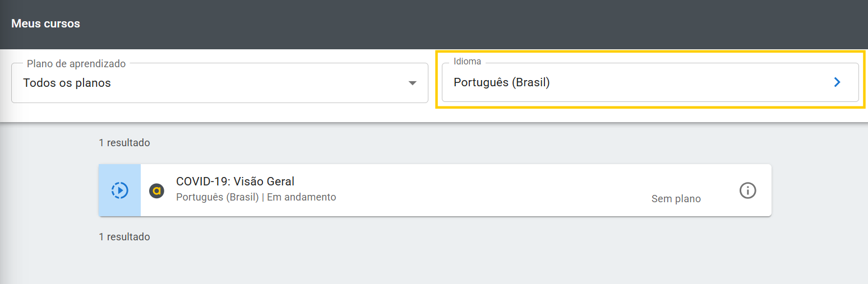Click the '1 resultado' count below the course
The image size is (868, 284).
[124, 237]
